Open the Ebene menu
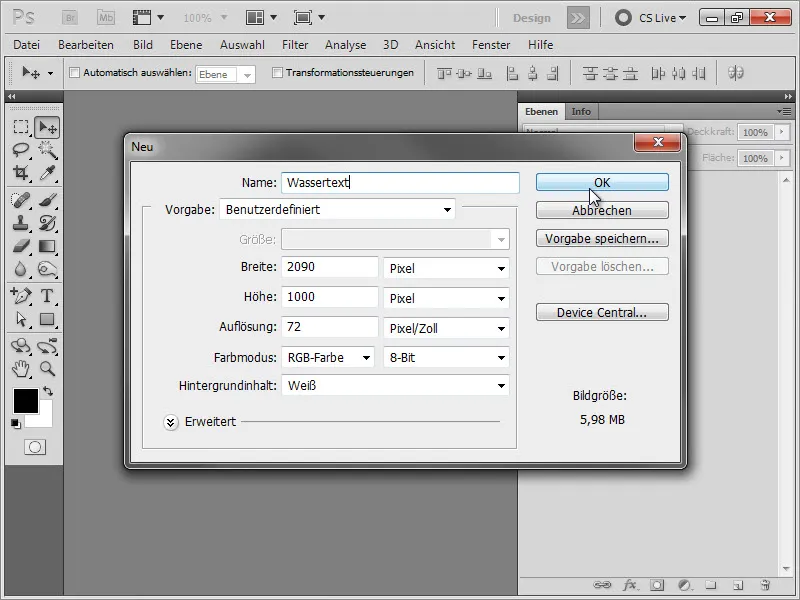 [186, 45]
